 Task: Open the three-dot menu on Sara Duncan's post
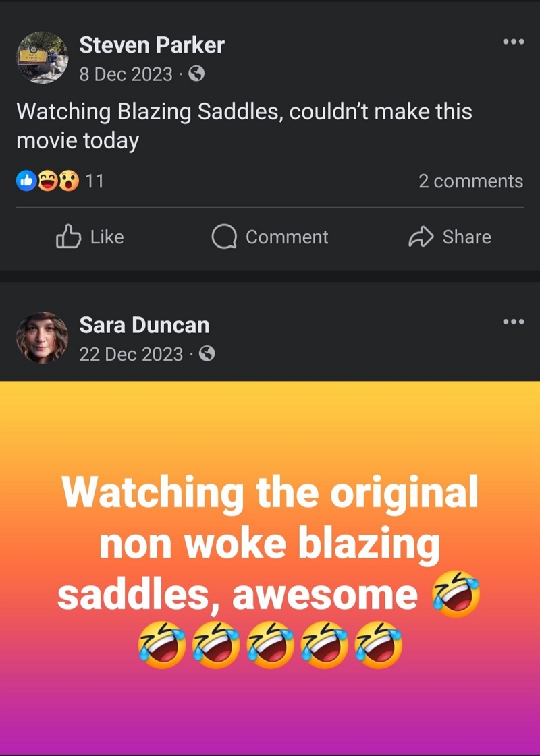tap(514, 322)
